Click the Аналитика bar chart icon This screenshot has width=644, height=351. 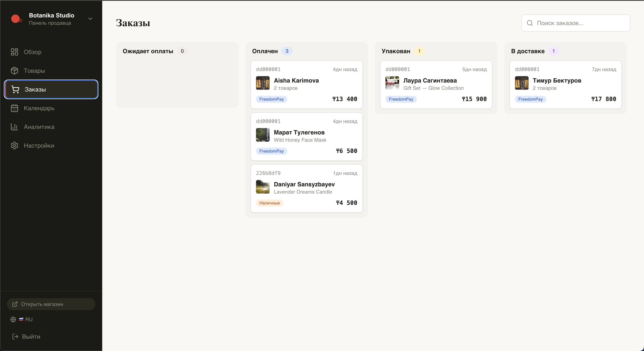pos(14,127)
